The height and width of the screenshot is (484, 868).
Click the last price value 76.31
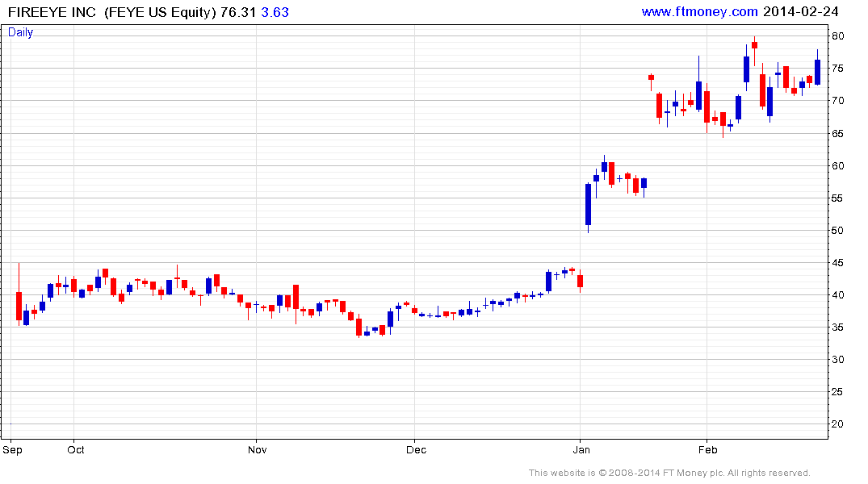point(238,12)
